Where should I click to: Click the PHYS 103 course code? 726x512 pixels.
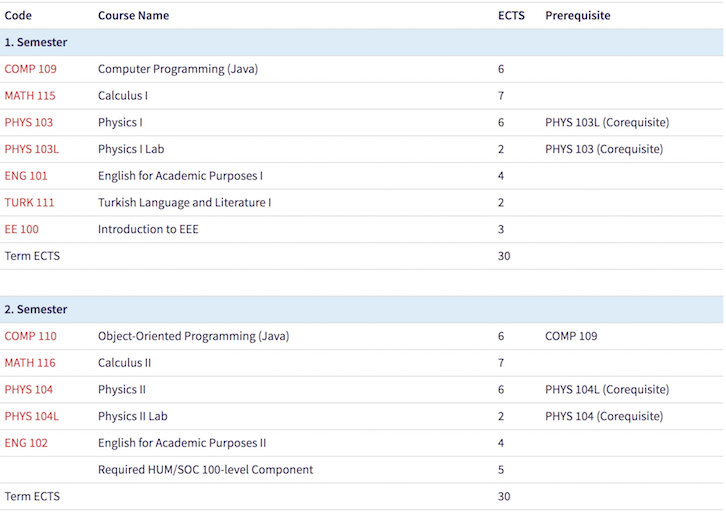tap(29, 123)
